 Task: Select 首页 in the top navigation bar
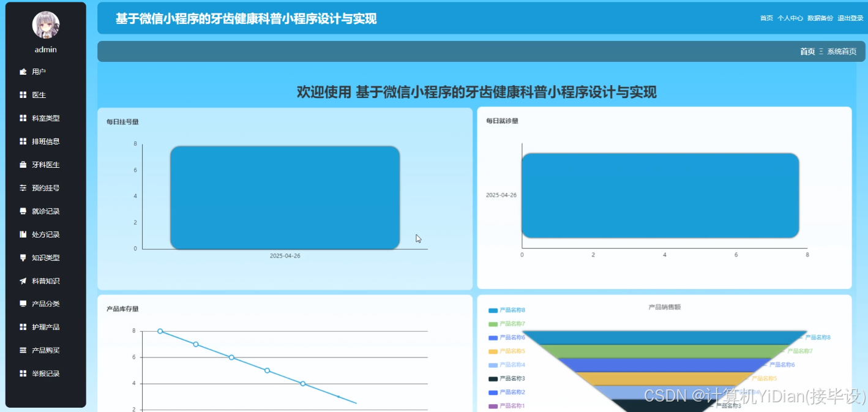point(766,18)
